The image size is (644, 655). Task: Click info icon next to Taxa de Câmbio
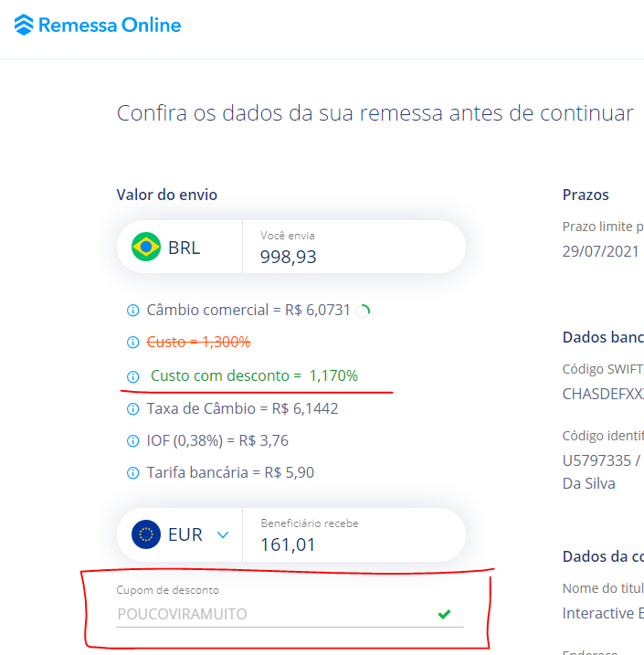(132, 409)
